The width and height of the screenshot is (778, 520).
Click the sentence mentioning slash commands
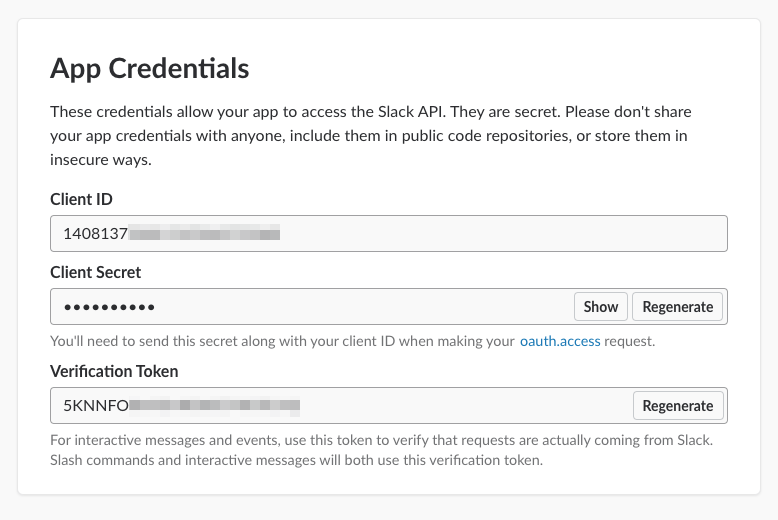(x=295, y=461)
